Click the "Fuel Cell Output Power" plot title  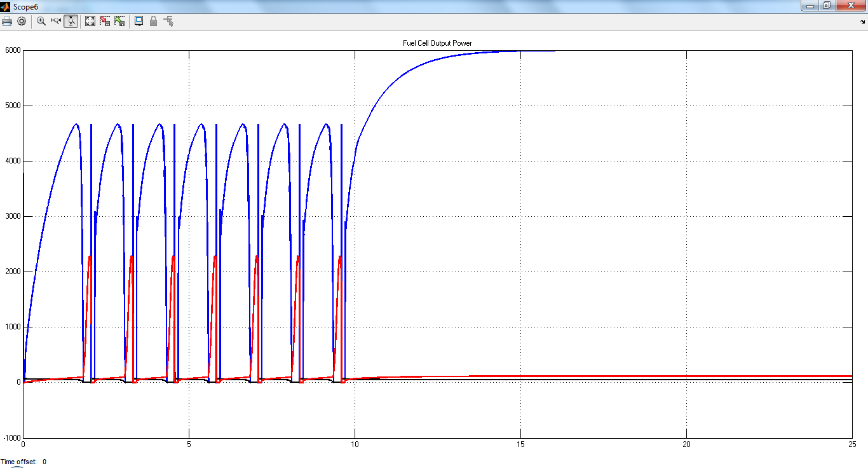click(437, 43)
